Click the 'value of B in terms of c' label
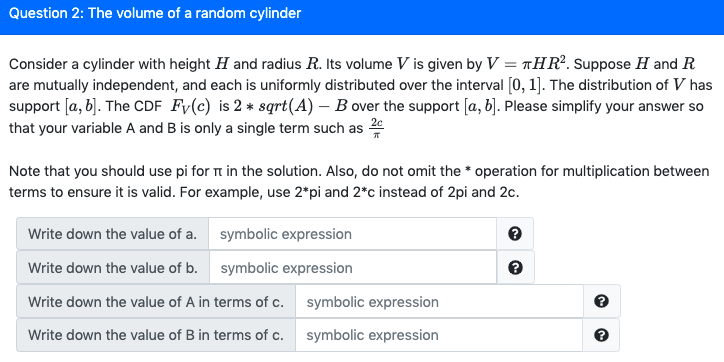 point(156,335)
